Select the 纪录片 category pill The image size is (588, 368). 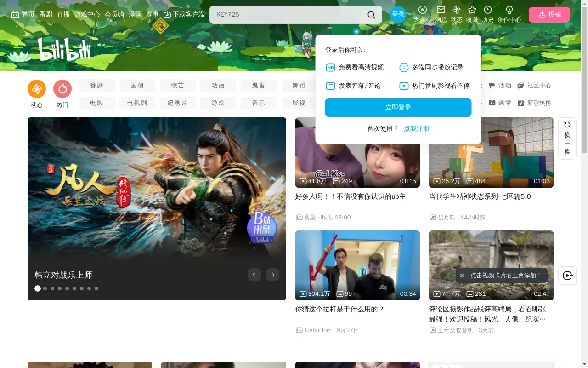[x=178, y=103]
